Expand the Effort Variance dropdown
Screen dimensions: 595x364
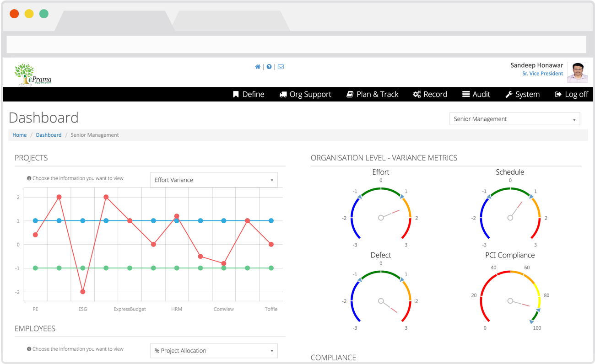[214, 180]
